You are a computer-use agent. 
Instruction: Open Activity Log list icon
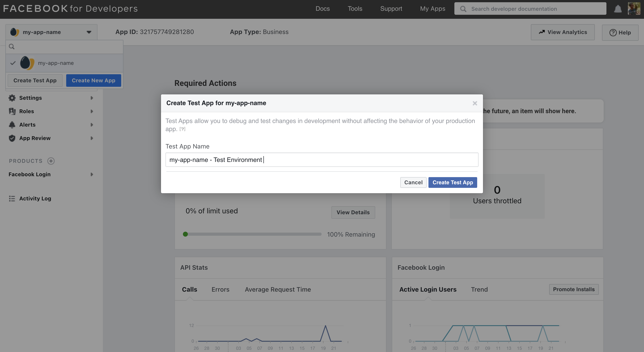click(x=12, y=199)
